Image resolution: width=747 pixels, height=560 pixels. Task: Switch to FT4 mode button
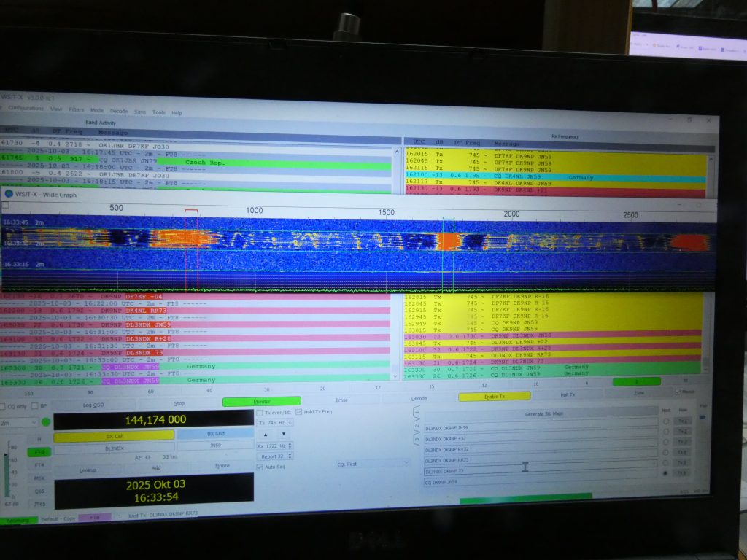click(x=39, y=465)
